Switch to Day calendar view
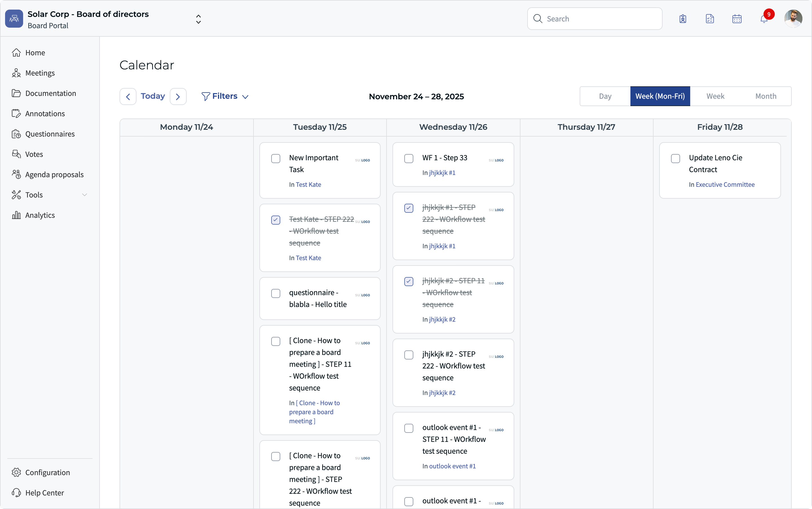Viewport: 812px width, 509px height. tap(605, 96)
